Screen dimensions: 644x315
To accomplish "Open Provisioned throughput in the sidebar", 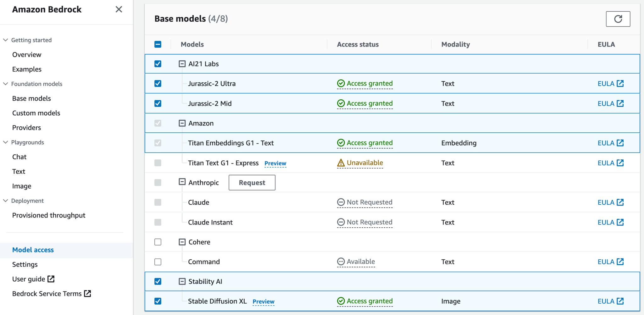I will pyautogui.click(x=49, y=215).
